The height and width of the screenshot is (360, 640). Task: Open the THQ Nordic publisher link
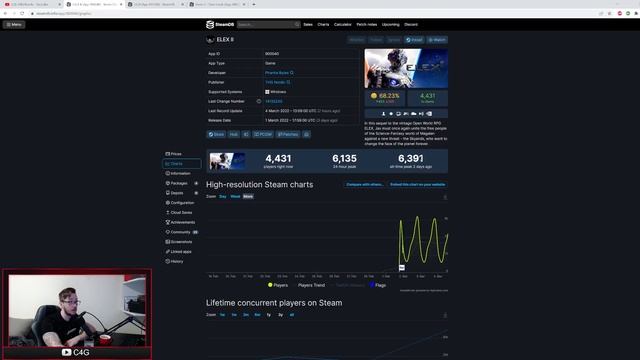click(275, 82)
